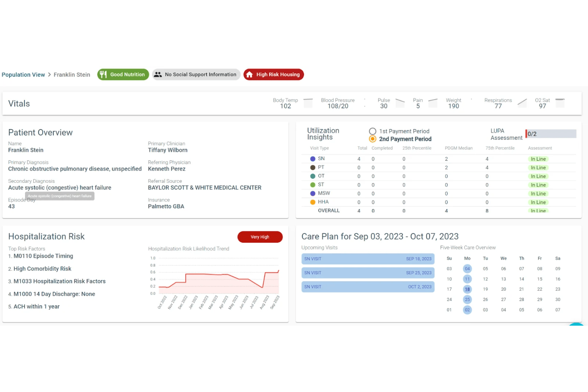Click the Very High risk badge

pos(260,237)
